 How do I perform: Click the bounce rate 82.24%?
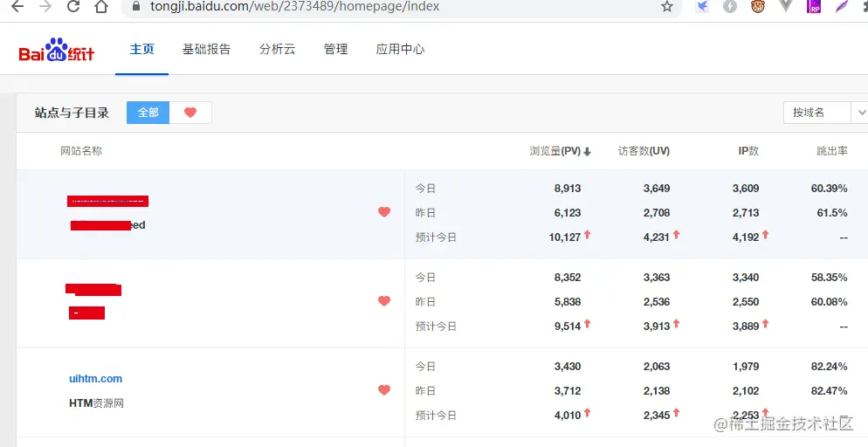pos(830,366)
